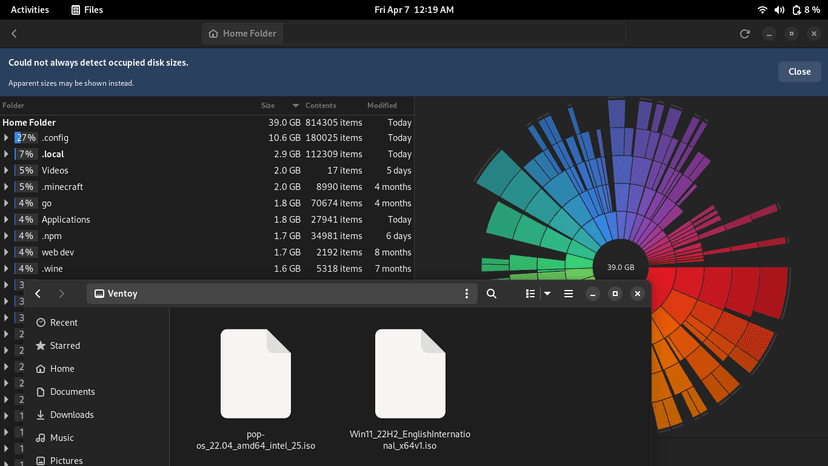The width and height of the screenshot is (828, 466).
Task: Expand the Videos folder tree
Action: tap(6, 171)
